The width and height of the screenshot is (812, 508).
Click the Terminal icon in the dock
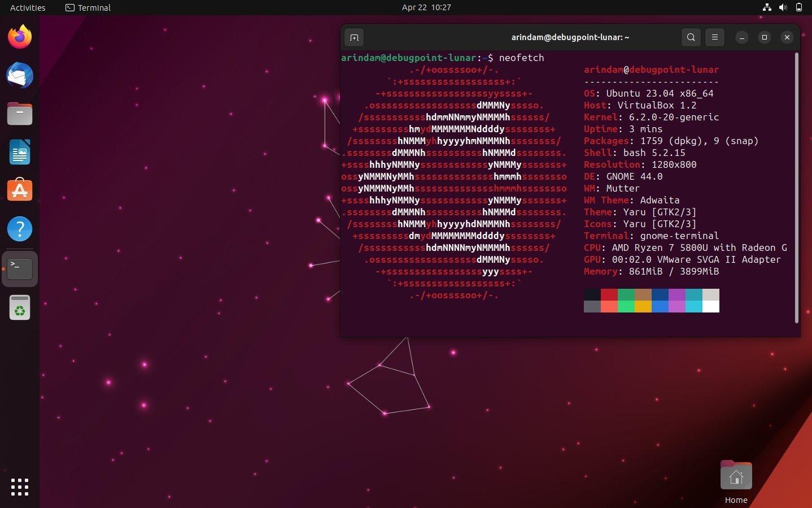pos(20,268)
